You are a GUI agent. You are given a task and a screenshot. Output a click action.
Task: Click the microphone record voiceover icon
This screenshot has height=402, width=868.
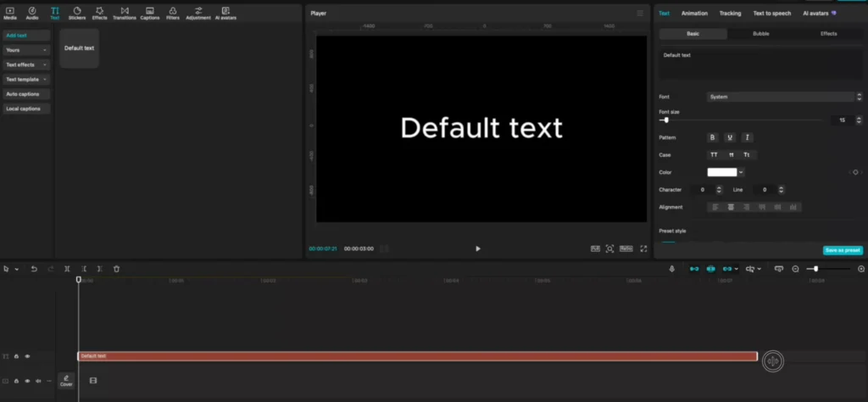coord(671,269)
